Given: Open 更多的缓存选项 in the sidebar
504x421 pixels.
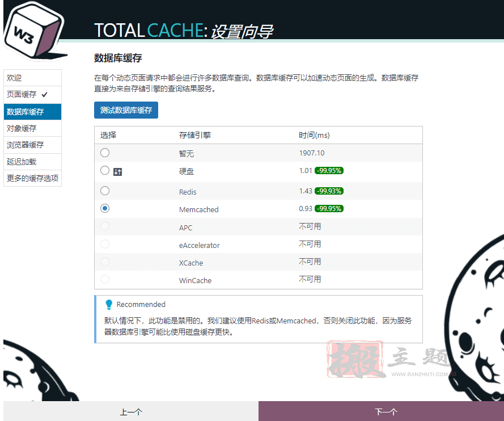Looking at the screenshot, I should click(32, 178).
